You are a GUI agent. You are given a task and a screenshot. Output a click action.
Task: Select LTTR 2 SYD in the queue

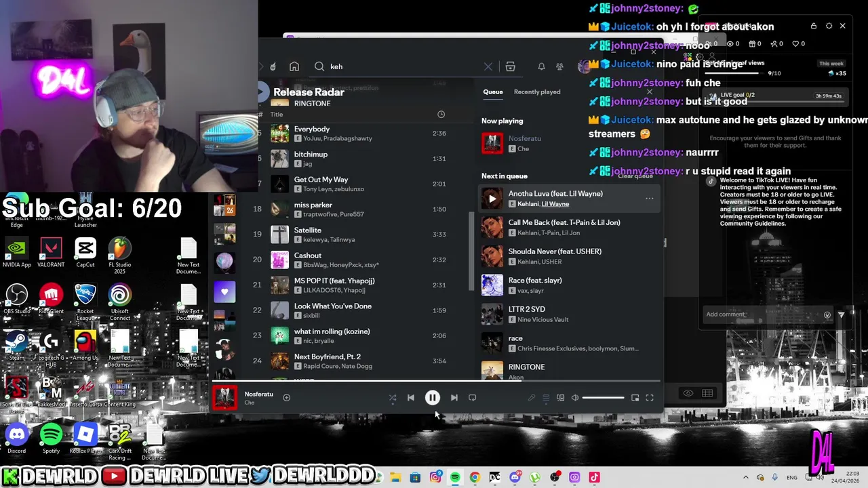(x=570, y=314)
